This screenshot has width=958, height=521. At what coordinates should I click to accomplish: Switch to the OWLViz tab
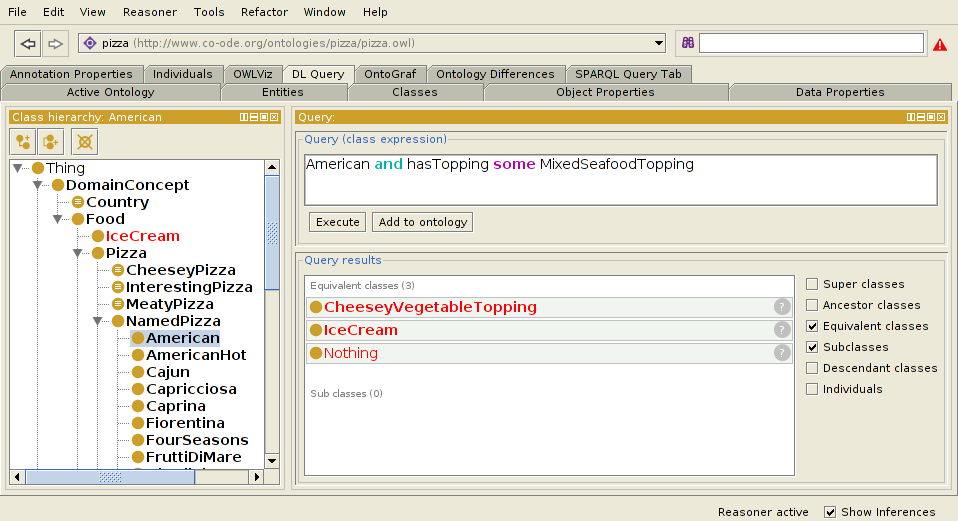[x=253, y=74]
